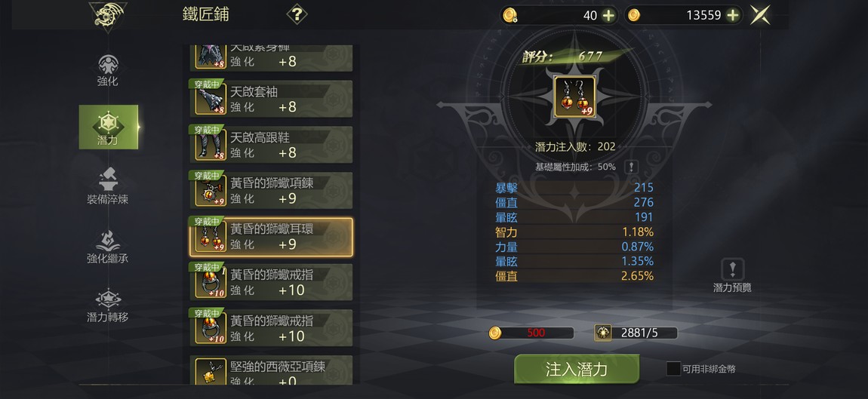The image size is (868, 399).
Task: Add bound gold with plus icon beside 40
Action: pos(608,16)
